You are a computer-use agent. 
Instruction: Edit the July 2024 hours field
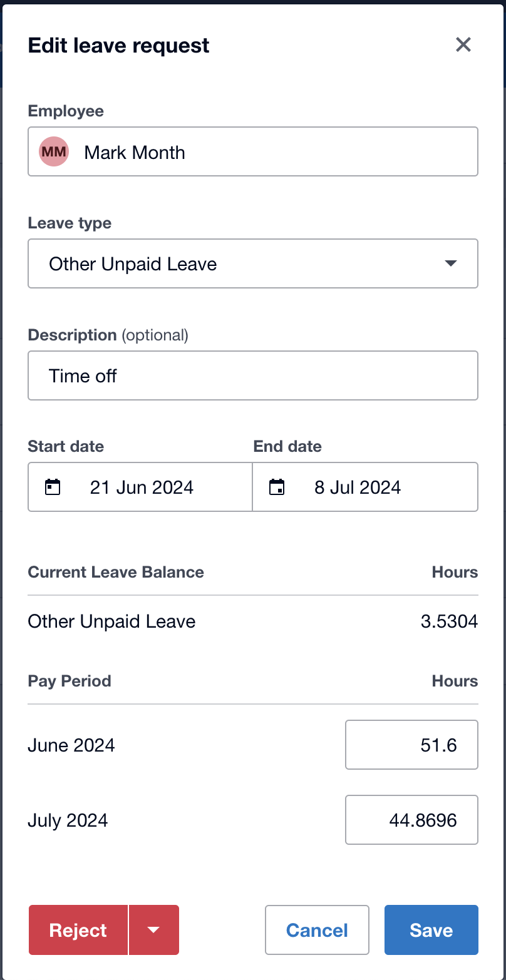pos(411,820)
